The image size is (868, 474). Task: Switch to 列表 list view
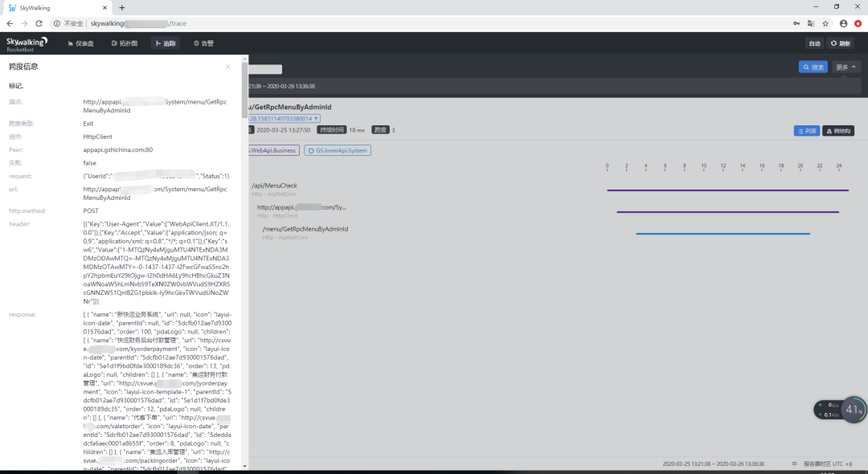click(x=807, y=131)
